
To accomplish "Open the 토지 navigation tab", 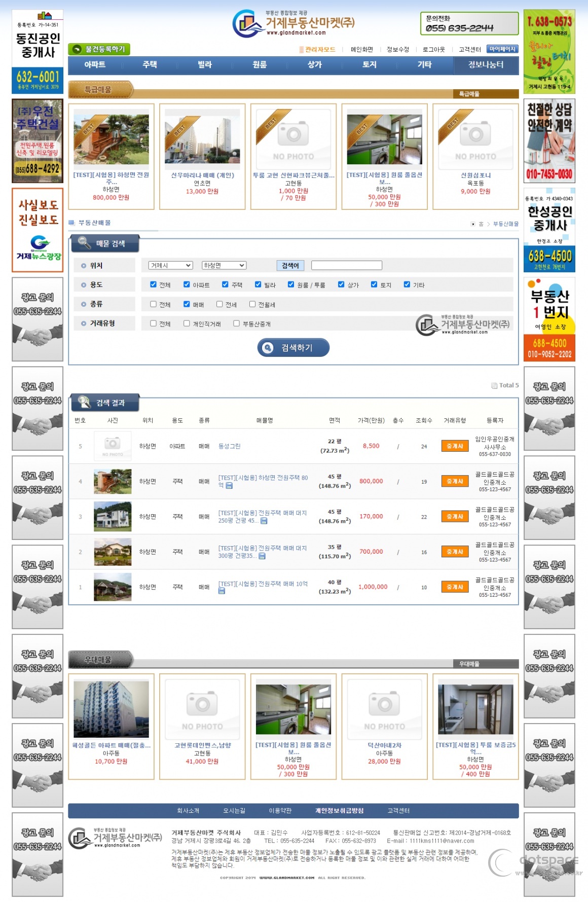I will point(370,65).
